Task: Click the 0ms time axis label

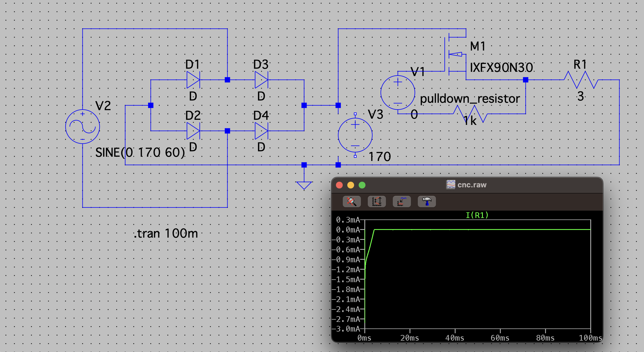Action: [x=364, y=338]
